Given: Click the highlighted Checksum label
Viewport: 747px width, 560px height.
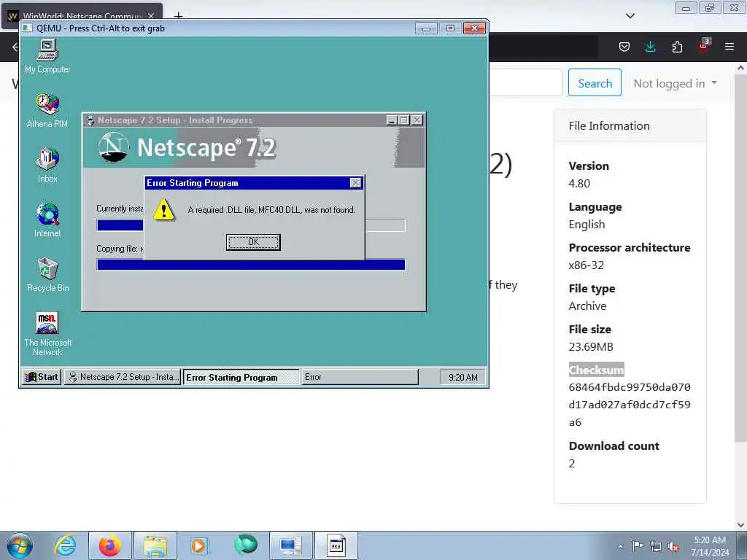Looking at the screenshot, I should coord(596,370).
